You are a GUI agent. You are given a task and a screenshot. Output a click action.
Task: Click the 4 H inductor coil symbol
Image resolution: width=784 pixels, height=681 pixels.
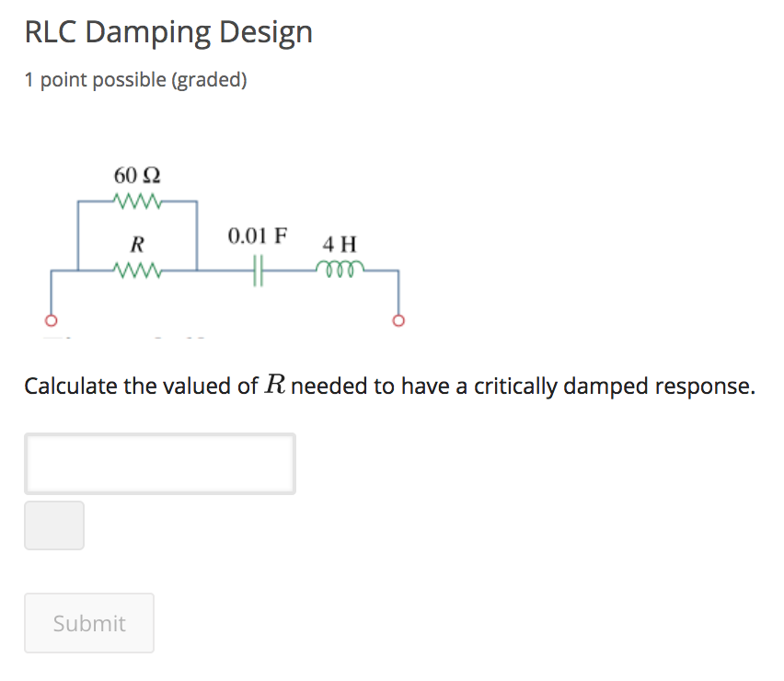[x=338, y=269]
